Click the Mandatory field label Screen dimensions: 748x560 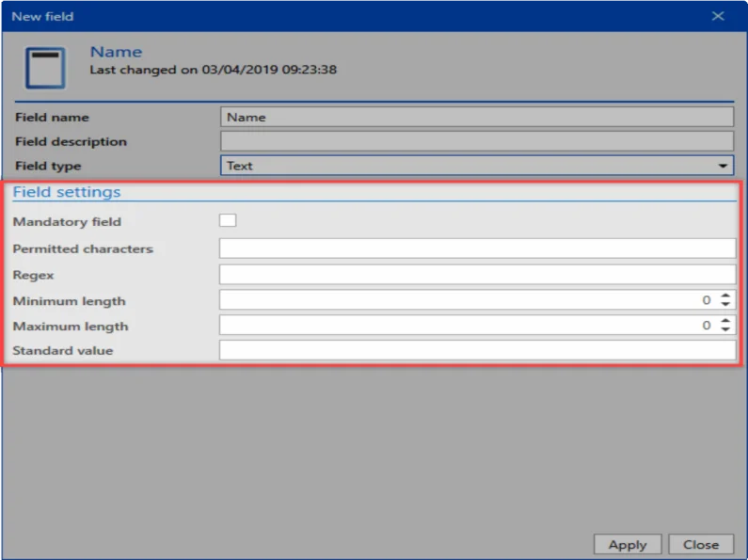67,222
